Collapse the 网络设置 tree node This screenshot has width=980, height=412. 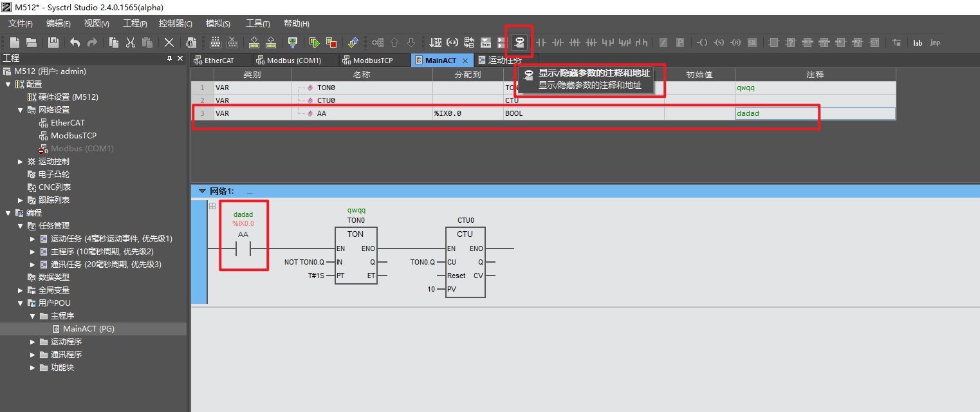[21, 110]
